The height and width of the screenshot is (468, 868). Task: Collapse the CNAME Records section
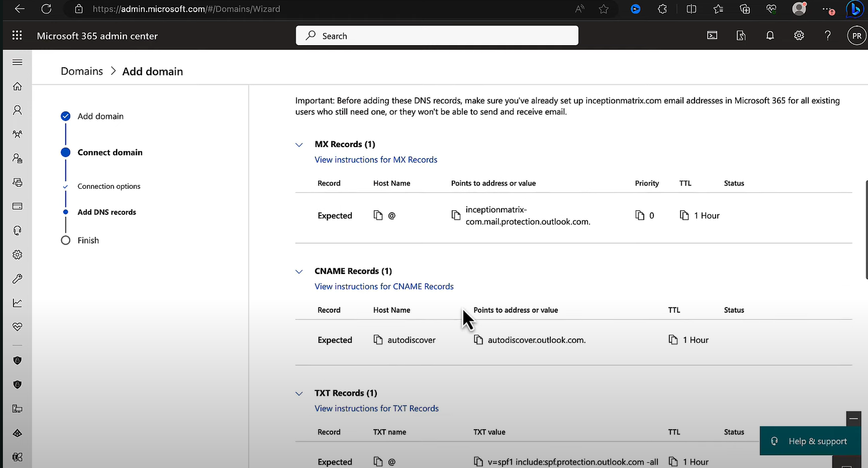pos(299,272)
